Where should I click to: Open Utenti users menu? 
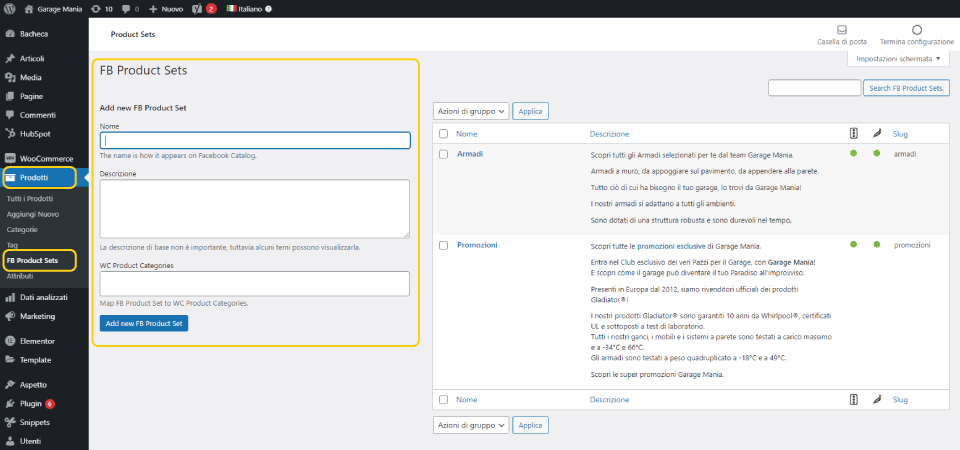(x=31, y=441)
